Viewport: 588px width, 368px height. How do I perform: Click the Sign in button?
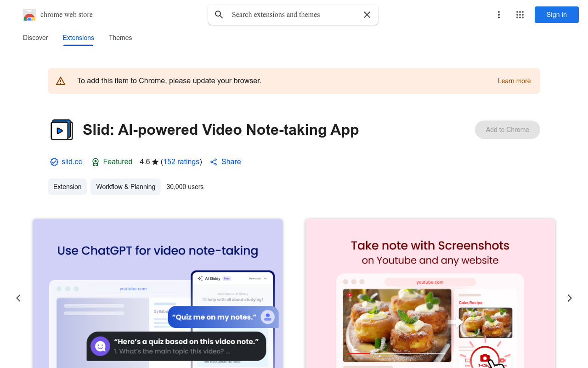point(557,15)
